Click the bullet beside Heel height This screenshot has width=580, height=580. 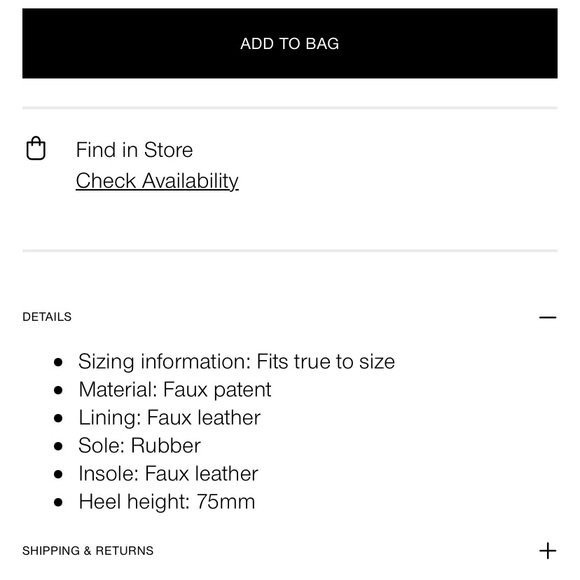click(x=58, y=502)
